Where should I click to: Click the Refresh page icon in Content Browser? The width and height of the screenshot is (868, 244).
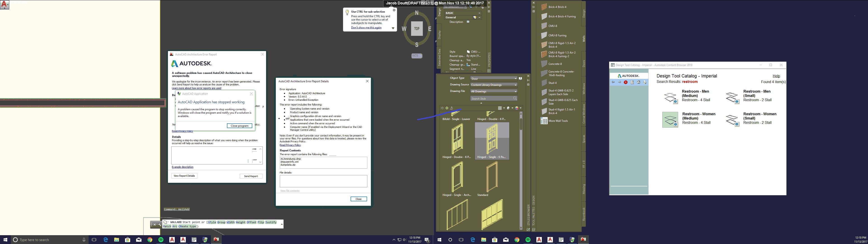point(632,82)
